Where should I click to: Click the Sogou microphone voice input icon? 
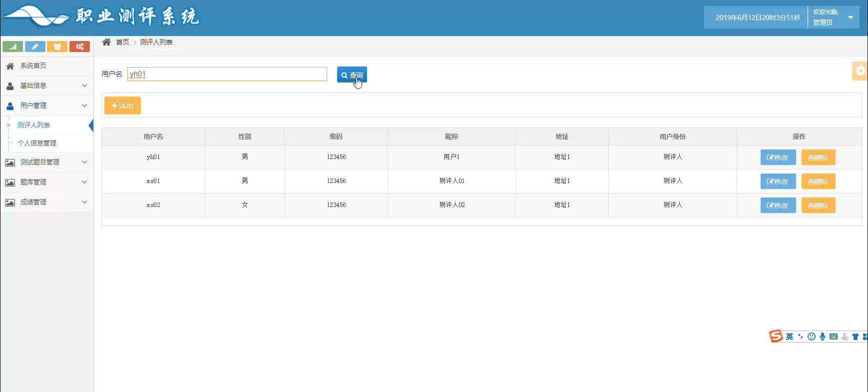click(x=823, y=336)
